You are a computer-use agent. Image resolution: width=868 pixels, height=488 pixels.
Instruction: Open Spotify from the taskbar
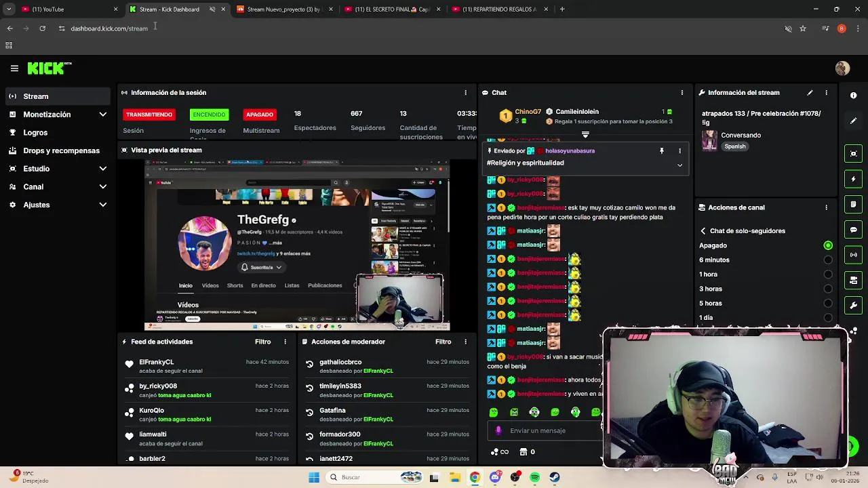coord(535,477)
